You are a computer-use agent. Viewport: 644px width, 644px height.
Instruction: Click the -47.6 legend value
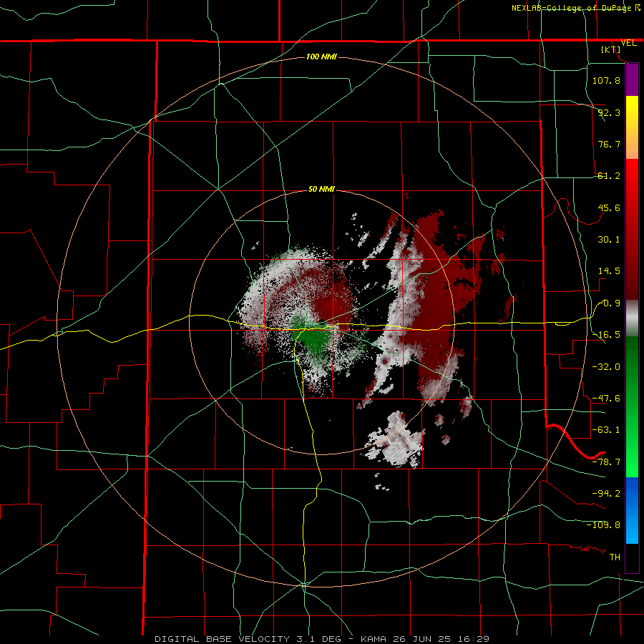(x=606, y=399)
